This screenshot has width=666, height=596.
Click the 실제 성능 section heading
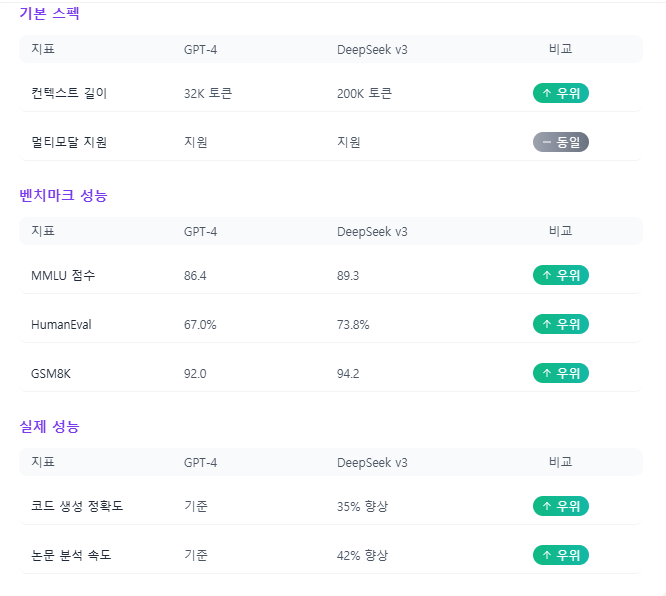point(49,426)
